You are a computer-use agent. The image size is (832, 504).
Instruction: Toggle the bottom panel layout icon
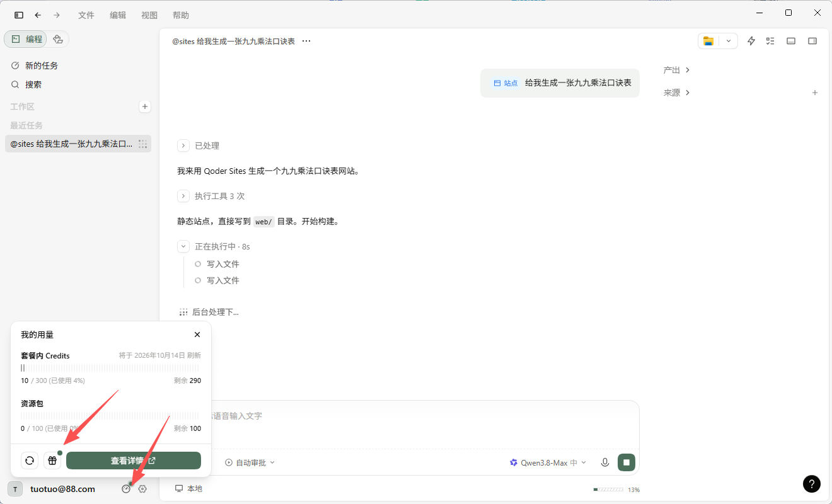(791, 41)
